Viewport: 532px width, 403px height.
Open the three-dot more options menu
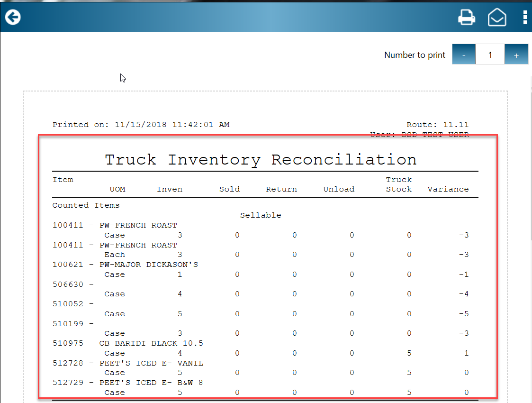(525, 18)
